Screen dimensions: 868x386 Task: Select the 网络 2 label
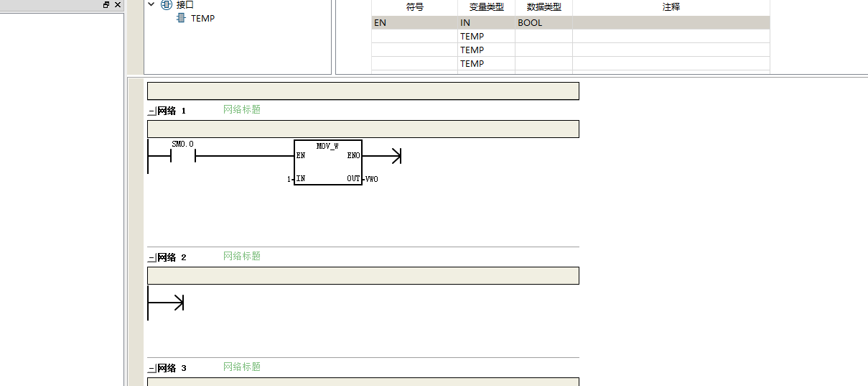tap(172, 257)
